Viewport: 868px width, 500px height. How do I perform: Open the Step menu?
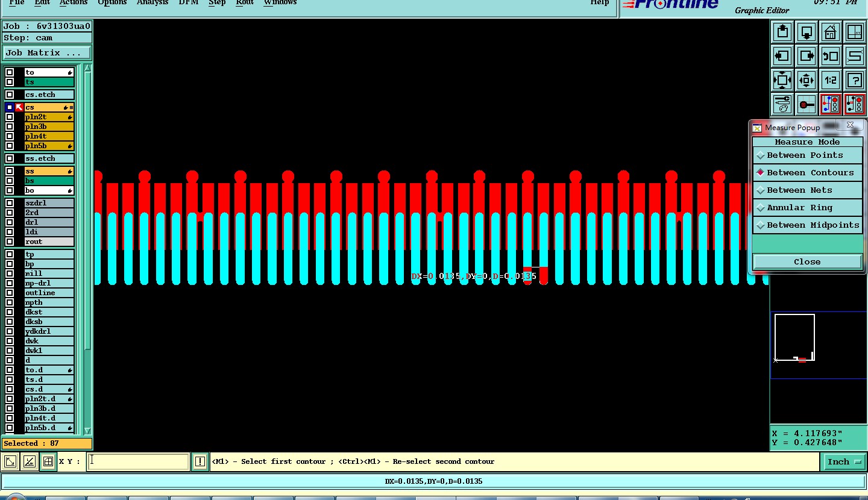(217, 2)
